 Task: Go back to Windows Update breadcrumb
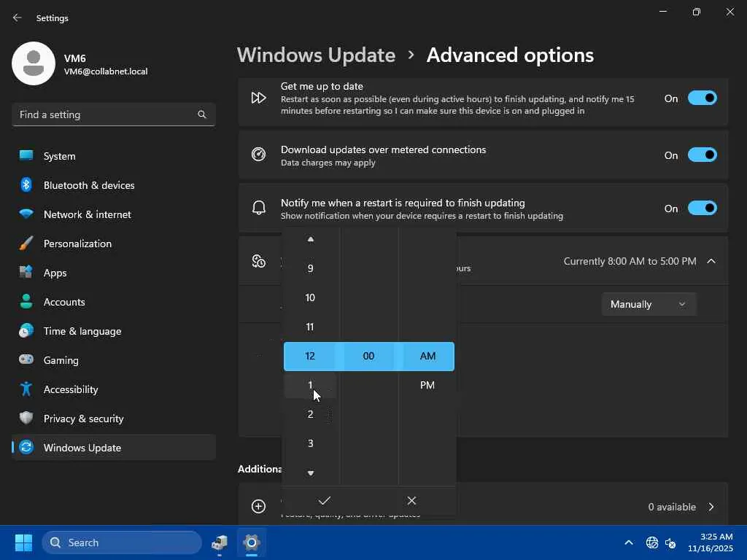(316, 55)
